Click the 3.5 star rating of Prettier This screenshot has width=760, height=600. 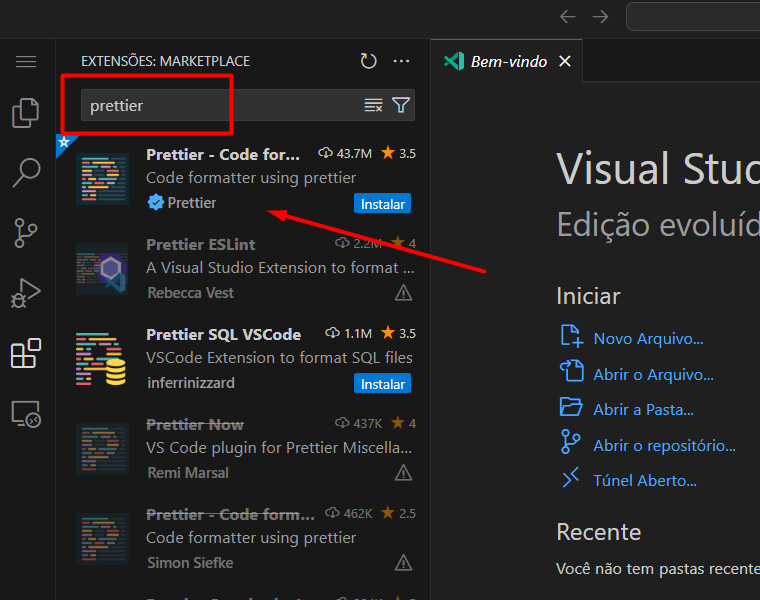pos(398,154)
